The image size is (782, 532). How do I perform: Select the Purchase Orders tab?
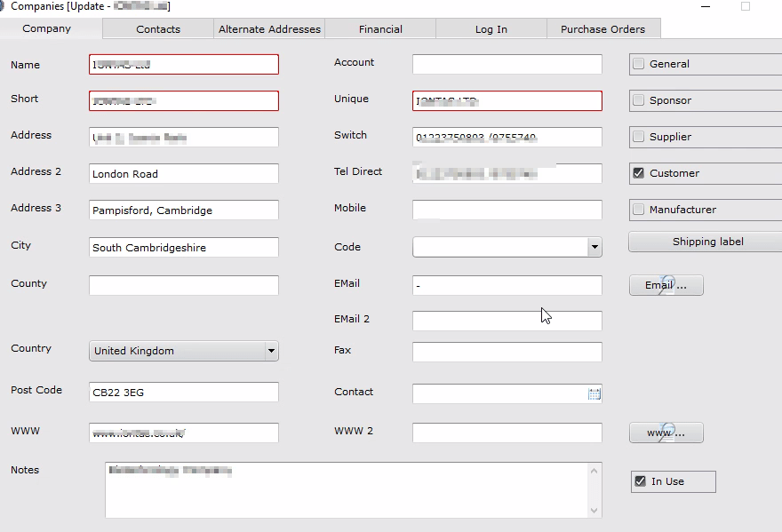tap(602, 29)
